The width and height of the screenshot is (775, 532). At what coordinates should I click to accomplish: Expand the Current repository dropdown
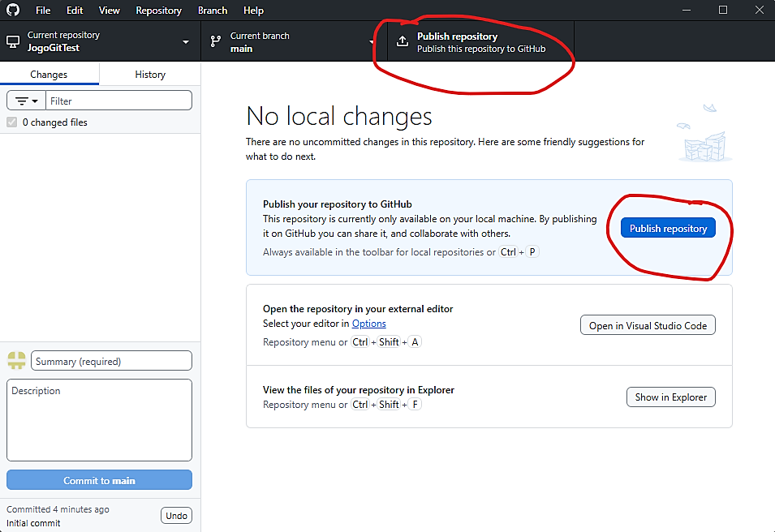(x=186, y=42)
